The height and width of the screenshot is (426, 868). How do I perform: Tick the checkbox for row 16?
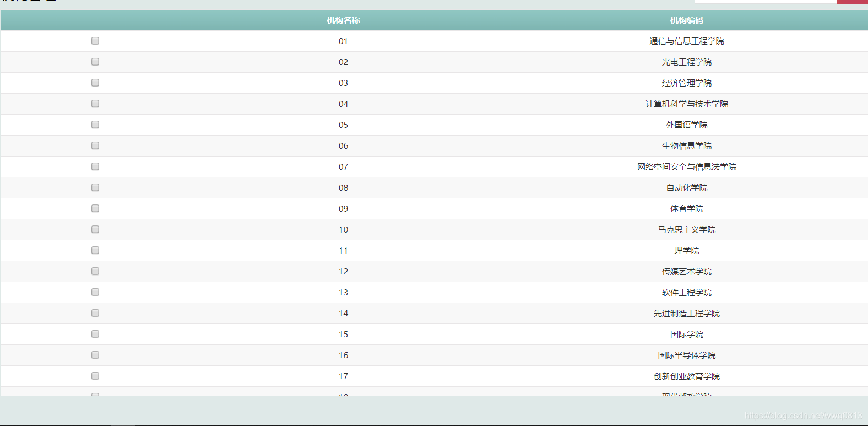pyautogui.click(x=95, y=355)
